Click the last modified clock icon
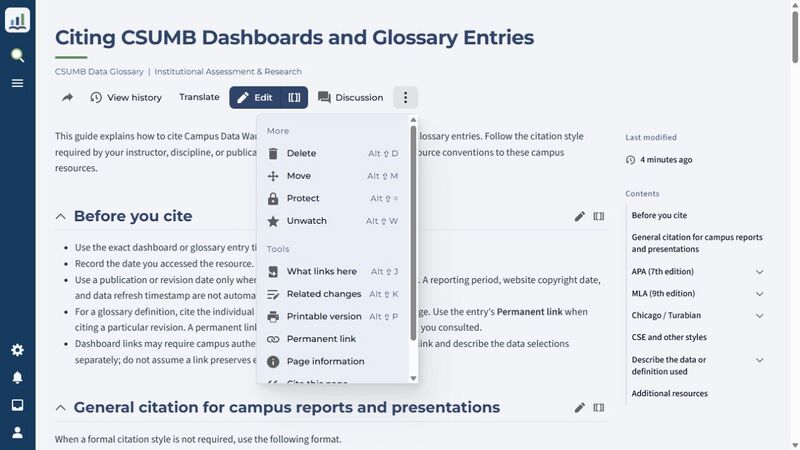 [x=631, y=160]
